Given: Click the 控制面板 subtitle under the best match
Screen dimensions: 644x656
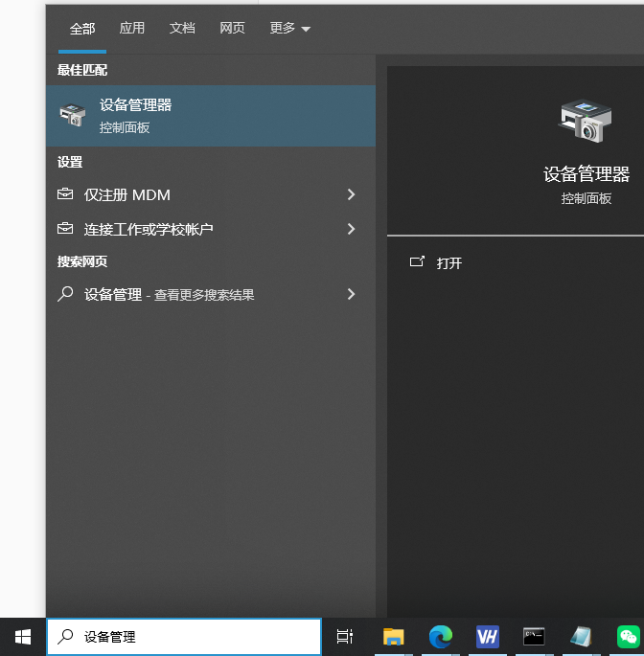Looking at the screenshot, I should click(x=125, y=127).
